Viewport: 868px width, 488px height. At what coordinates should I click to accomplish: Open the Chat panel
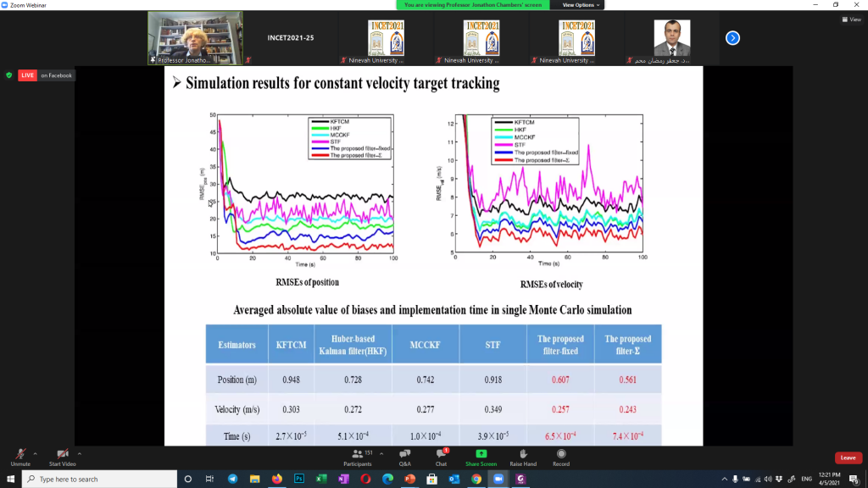coord(441,457)
